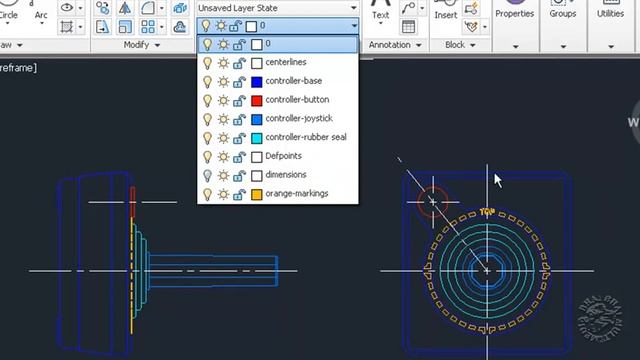Toggle lock on controller-rubber seal layer
Viewport: 640px width, 360px height.
239,138
